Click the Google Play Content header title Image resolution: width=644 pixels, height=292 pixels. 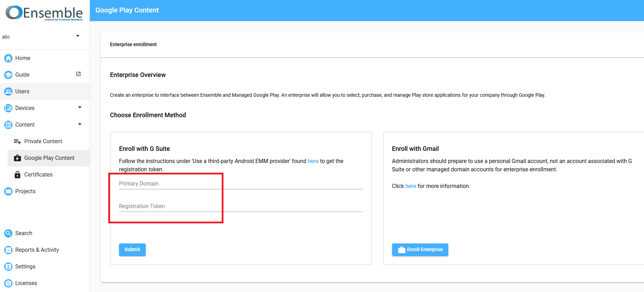(127, 10)
